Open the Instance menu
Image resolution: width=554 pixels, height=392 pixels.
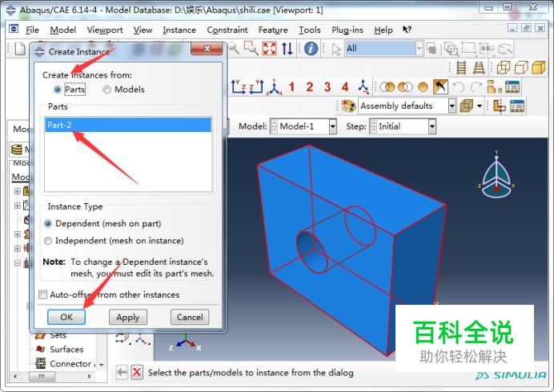179,30
